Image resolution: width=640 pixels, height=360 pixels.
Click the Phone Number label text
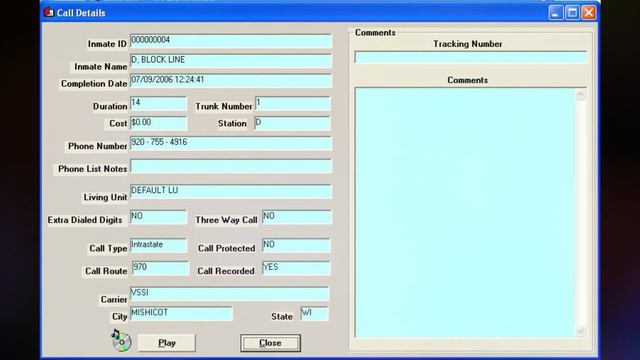[x=98, y=146]
